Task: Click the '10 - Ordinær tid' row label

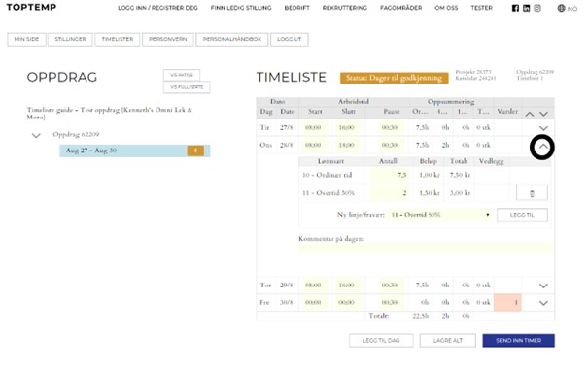Action: coord(328,175)
